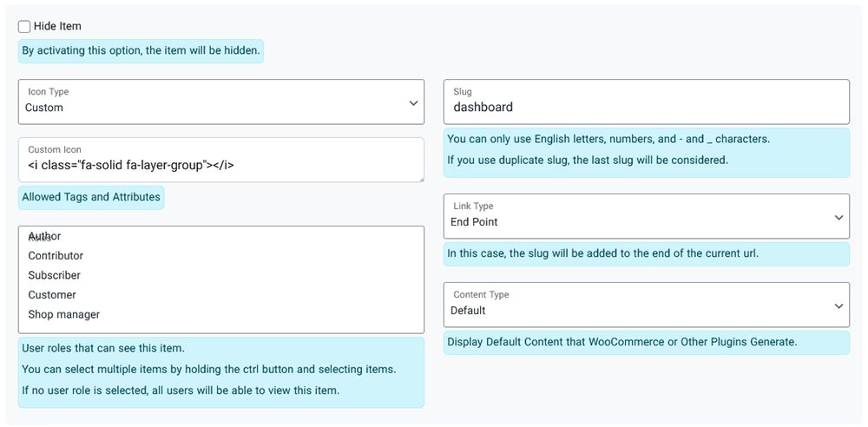Screen dimensions: 868x427
Task: Open the Icon Type dropdown showing Custom
Action: tap(220, 102)
